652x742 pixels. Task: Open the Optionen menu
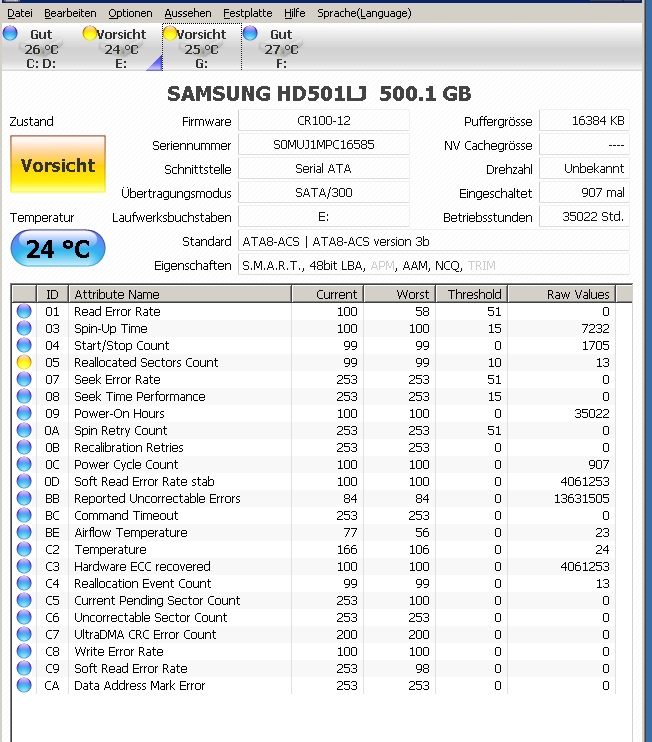pyautogui.click(x=130, y=13)
